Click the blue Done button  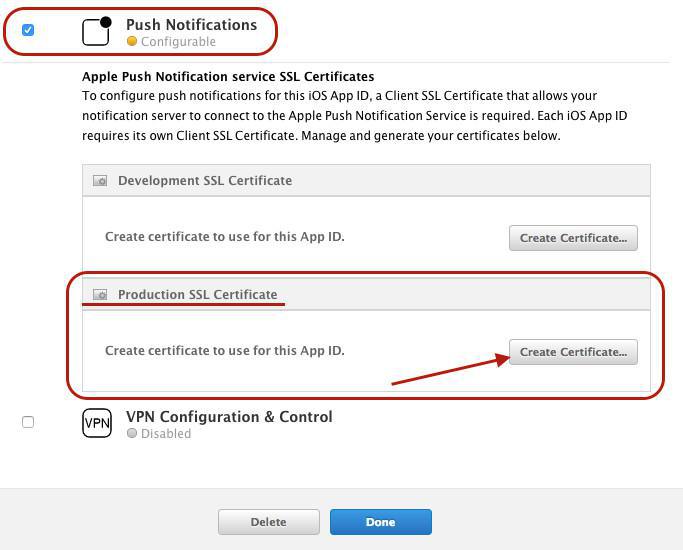click(380, 522)
